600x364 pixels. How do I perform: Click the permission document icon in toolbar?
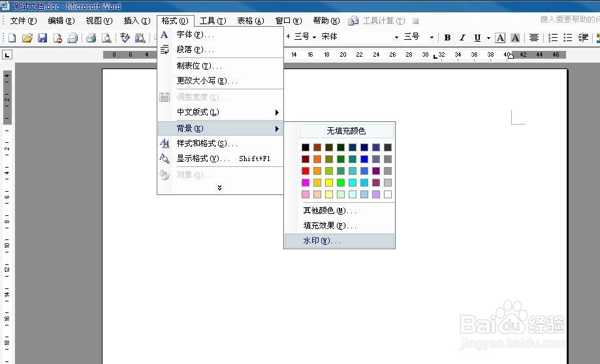pos(57,38)
